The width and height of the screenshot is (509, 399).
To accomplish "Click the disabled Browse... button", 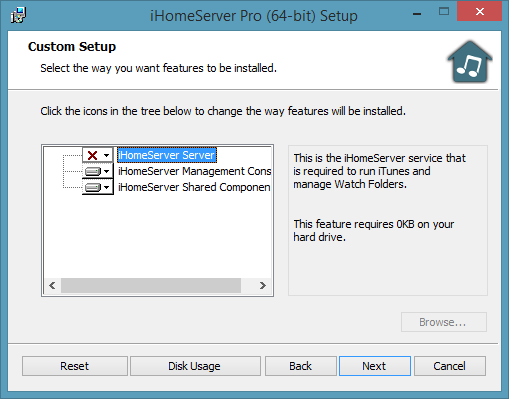I will [x=444, y=322].
